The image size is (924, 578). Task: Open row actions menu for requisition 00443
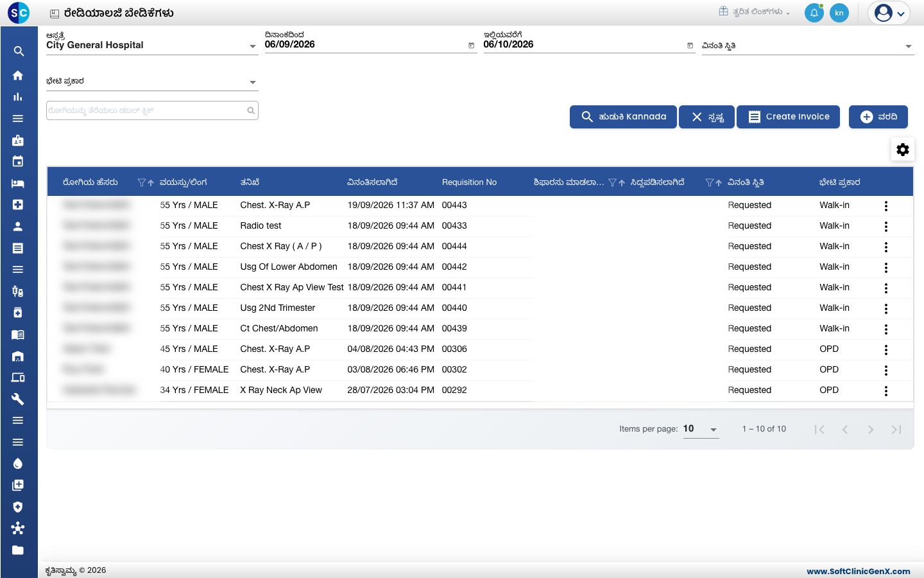[x=886, y=206]
